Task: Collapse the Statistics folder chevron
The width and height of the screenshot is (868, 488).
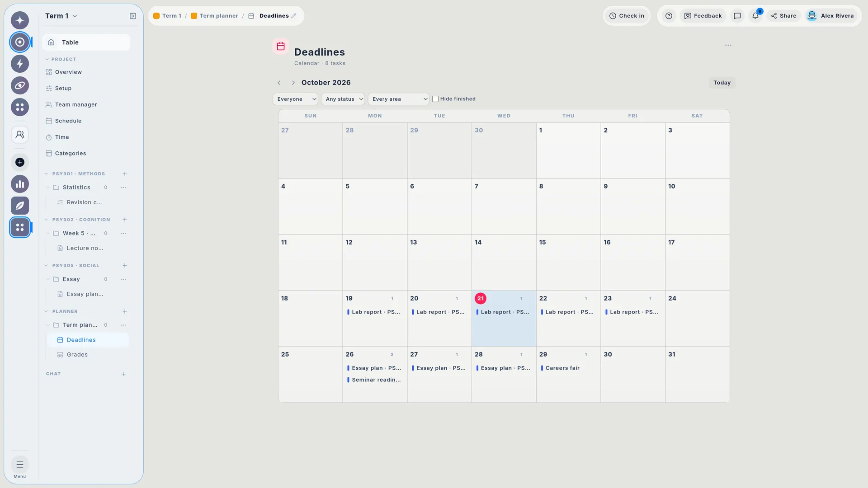Action: pos(48,188)
